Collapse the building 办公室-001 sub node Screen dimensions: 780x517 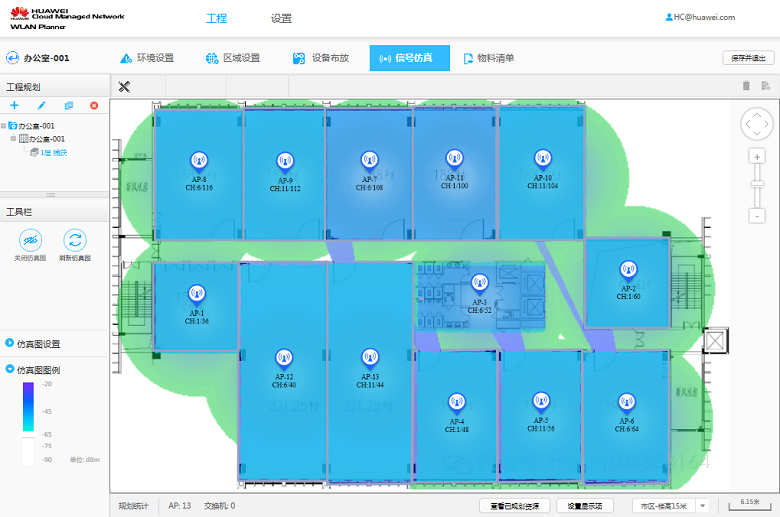pos(13,138)
